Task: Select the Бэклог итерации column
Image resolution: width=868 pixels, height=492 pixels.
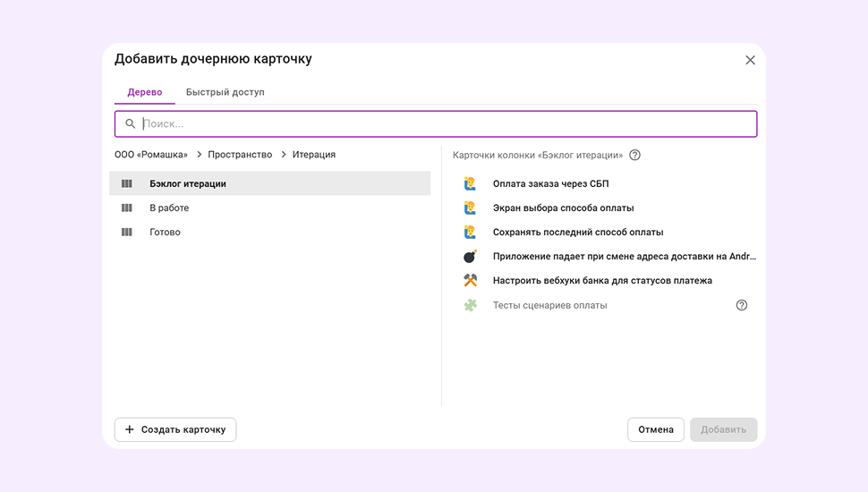Action: coord(269,183)
